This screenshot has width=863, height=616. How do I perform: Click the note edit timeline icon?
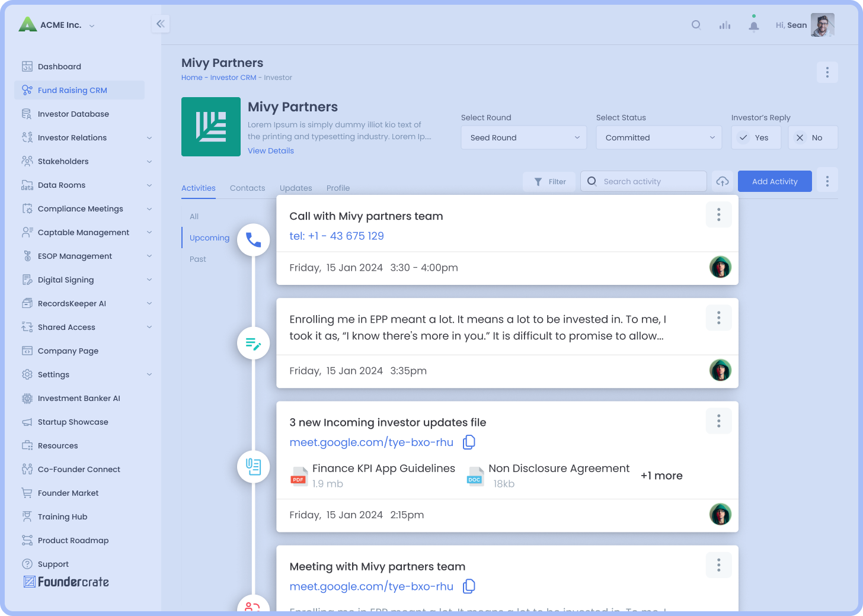tap(254, 343)
